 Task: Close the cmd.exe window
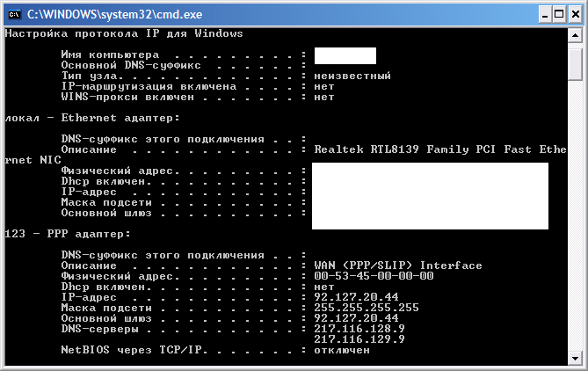[x=575, y=15]
